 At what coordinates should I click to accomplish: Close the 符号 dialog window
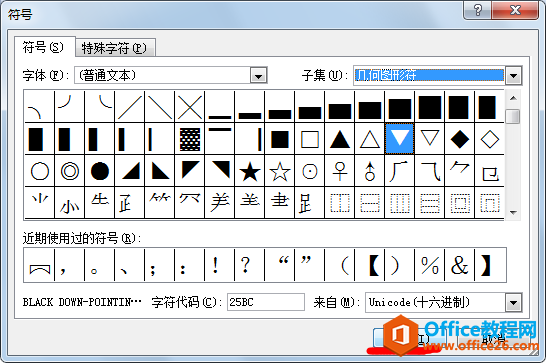tap(515, 10)
